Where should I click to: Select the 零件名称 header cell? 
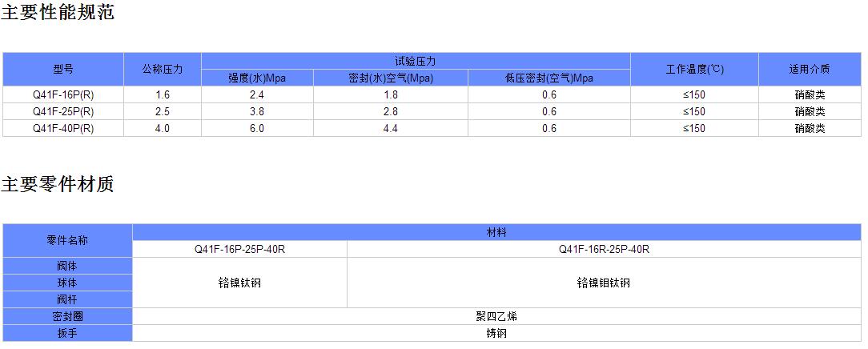click(68, 240)
